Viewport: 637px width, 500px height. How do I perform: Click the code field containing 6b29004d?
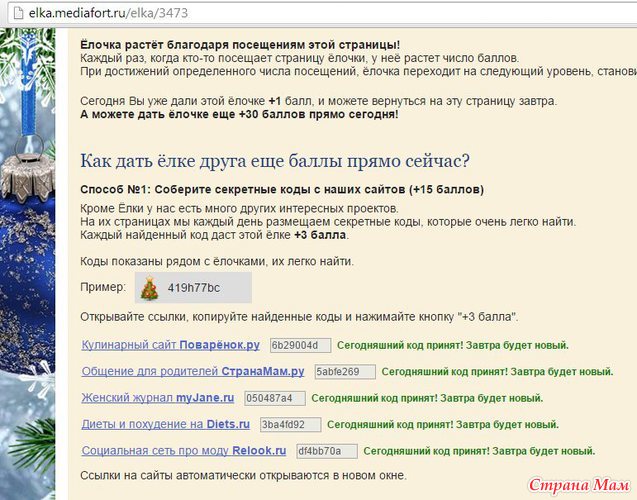tap(301, 345)
